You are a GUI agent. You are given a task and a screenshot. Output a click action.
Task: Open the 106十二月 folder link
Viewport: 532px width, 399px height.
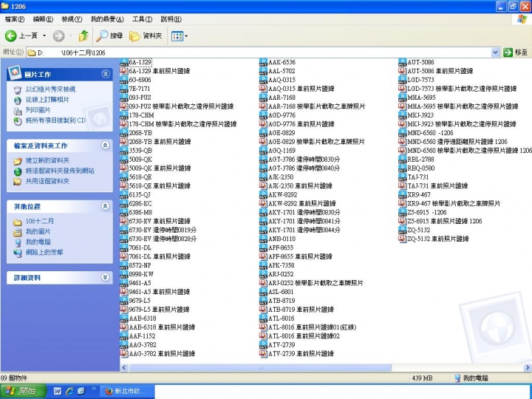point(40,221)
